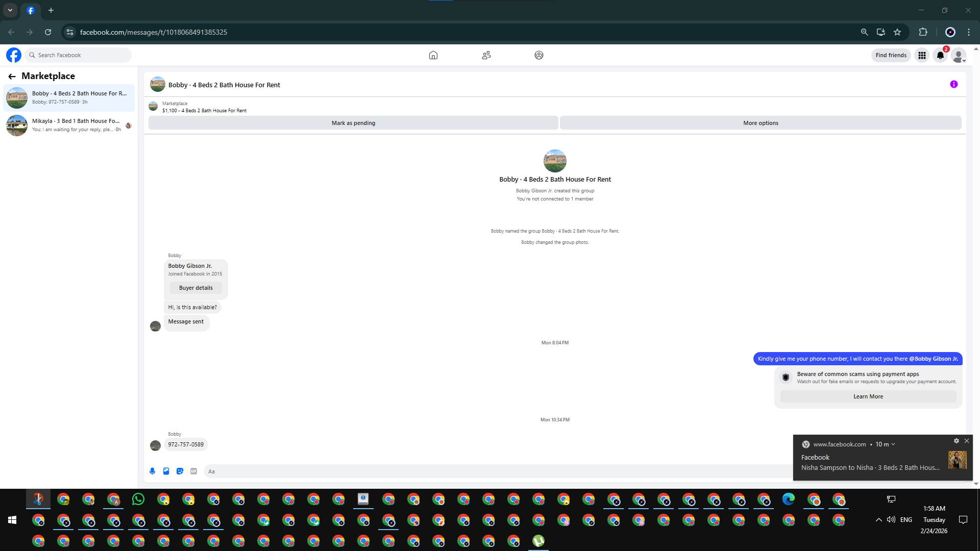Screen dimensions: 980x551
Task: View Buyer details for Bobby Gibson Jr.
Action: [x=195, y=288]
